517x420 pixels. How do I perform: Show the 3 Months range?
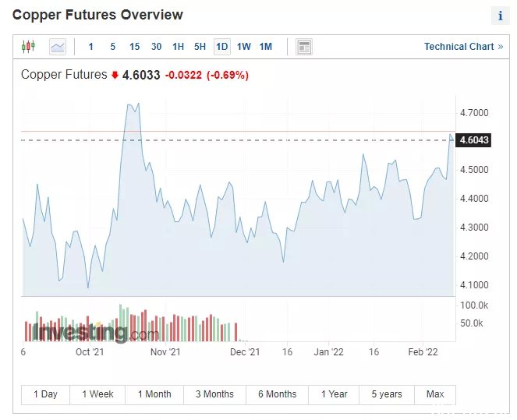tap(214, 394)
